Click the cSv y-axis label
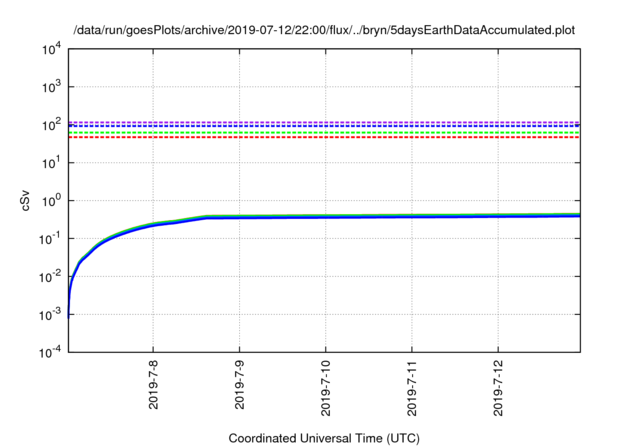Viewport: 640px width, 448px height. 25,200
